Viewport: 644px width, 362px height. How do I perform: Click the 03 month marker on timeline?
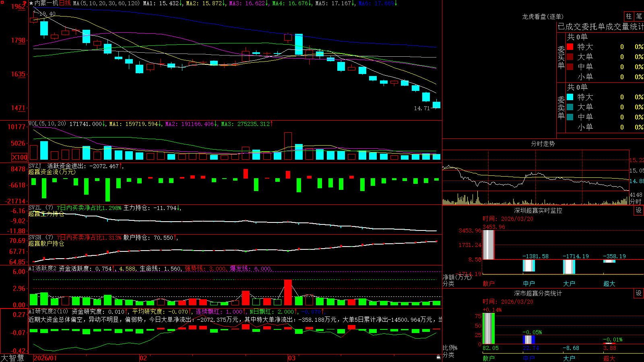coord(292,358)
